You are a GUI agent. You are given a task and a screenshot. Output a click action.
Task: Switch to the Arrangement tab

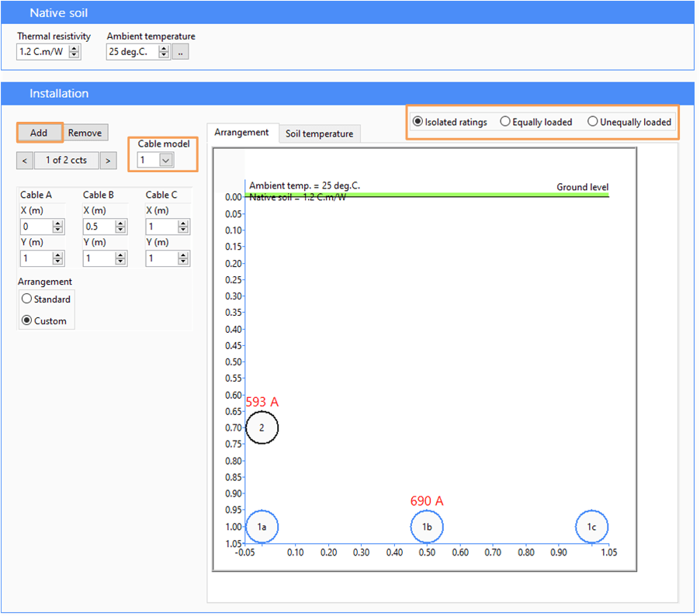tap(243, 132)
